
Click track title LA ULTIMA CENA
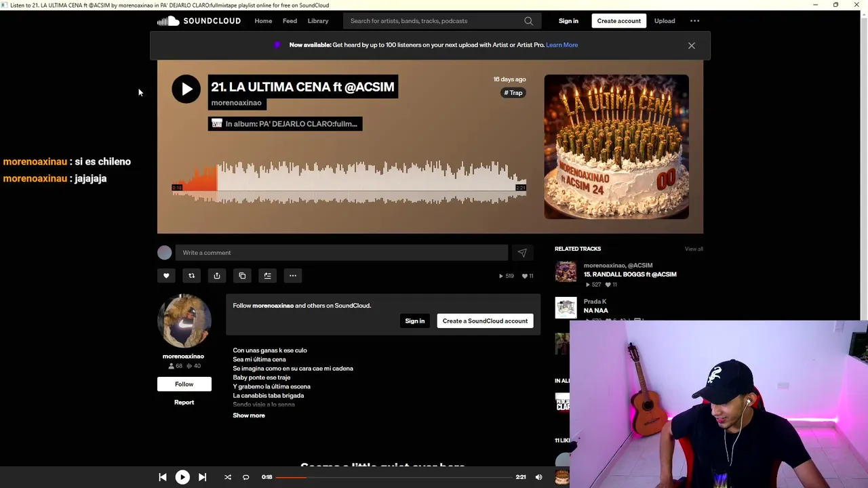click(302, 87)
